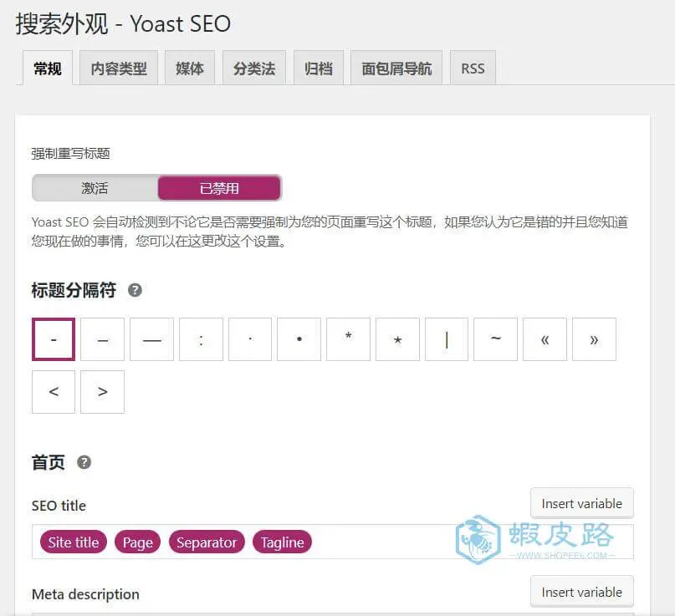Screen dimensions: 675x616
Task: Go to the 媒体 tab
Action: pos(189,68)
